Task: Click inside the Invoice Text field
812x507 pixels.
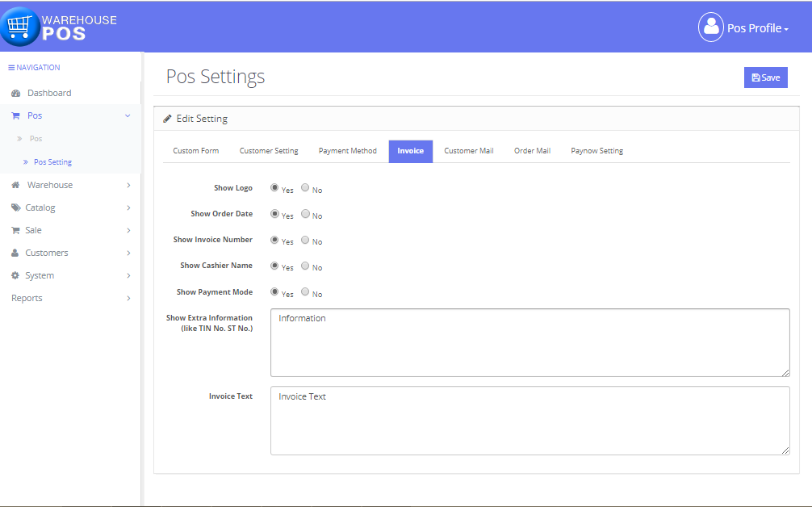Action: pos(529,420)
